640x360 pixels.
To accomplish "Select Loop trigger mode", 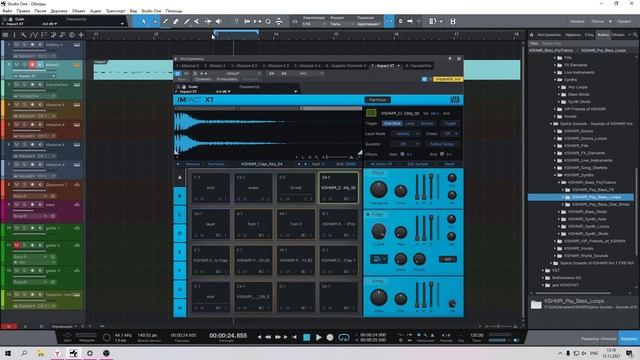I will click(410, 123).
